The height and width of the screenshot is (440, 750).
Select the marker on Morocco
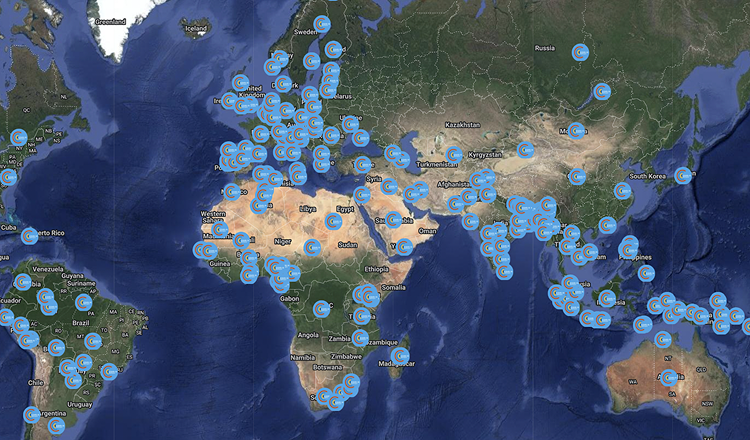(233, 190)
